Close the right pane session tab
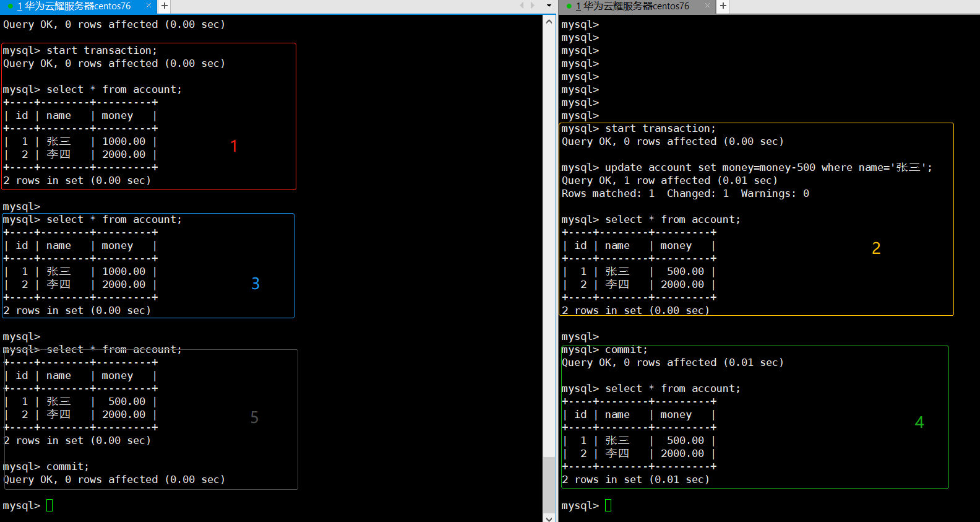Screen dimensions: 980x522 coord(707,6)
